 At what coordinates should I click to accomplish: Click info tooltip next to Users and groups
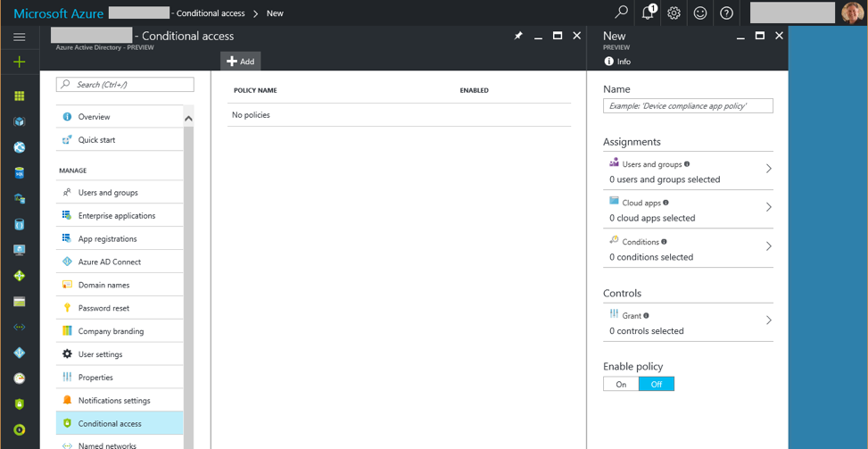(687, 164)
